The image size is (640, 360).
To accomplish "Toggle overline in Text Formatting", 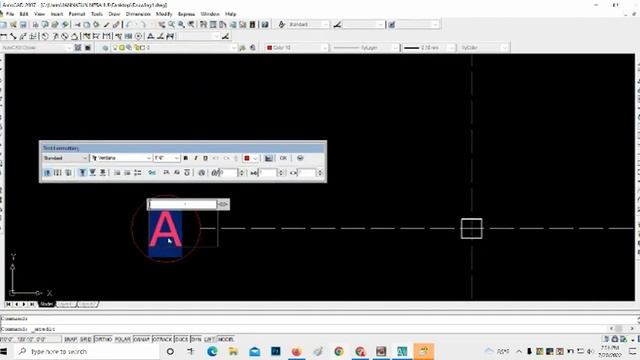I will pos(187,173).
